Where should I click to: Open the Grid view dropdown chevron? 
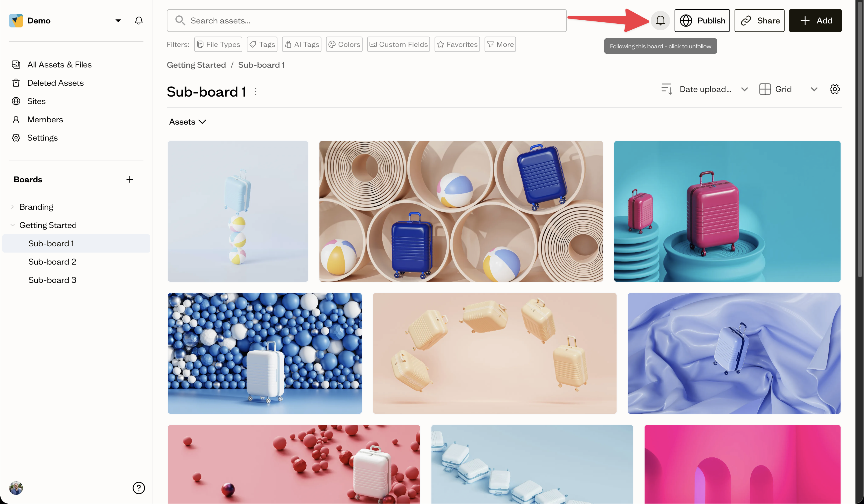814,89
